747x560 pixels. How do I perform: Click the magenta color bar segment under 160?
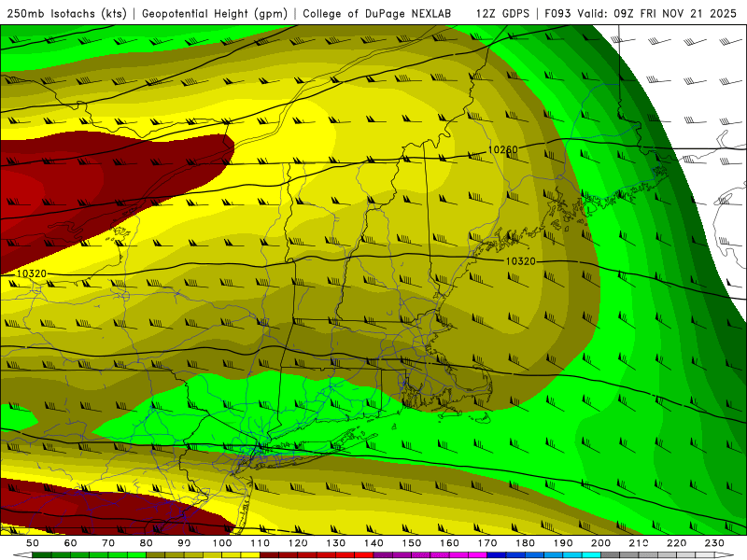tap(458, 555)
